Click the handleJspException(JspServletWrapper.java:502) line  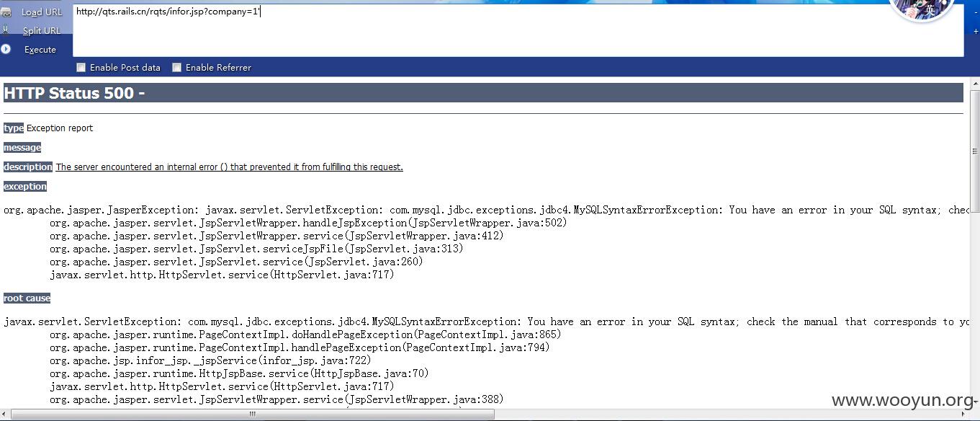[x=308, y=223]
